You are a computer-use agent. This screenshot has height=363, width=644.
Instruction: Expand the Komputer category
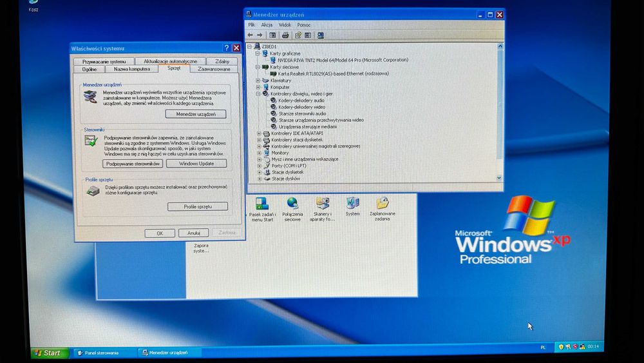258,87
